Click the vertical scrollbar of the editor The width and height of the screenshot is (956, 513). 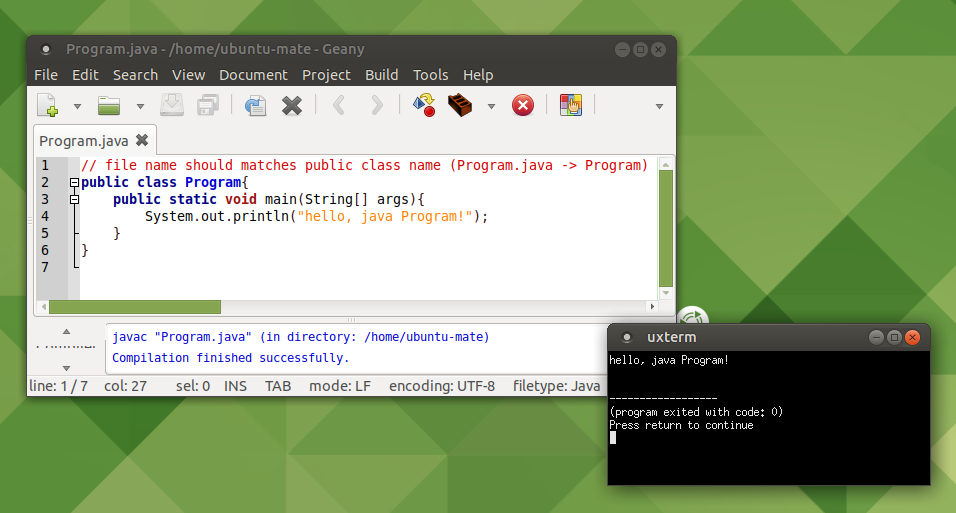666,228
